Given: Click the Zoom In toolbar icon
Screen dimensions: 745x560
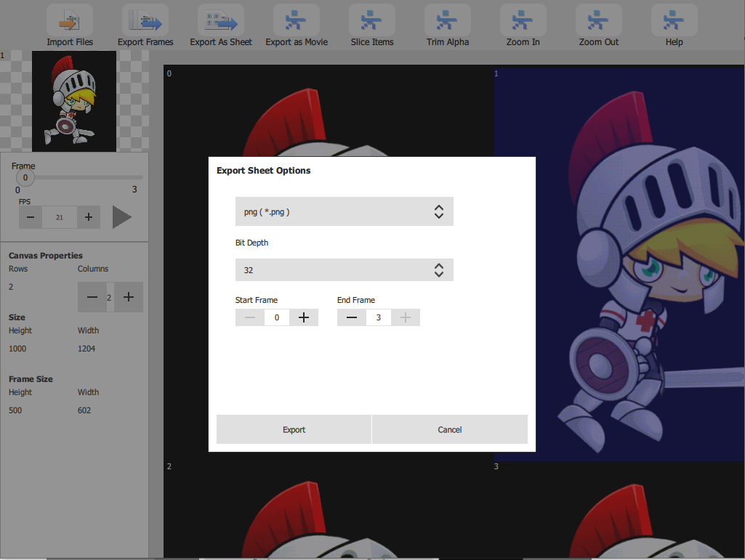Looking at the screenshot, I should coord(523,20).
